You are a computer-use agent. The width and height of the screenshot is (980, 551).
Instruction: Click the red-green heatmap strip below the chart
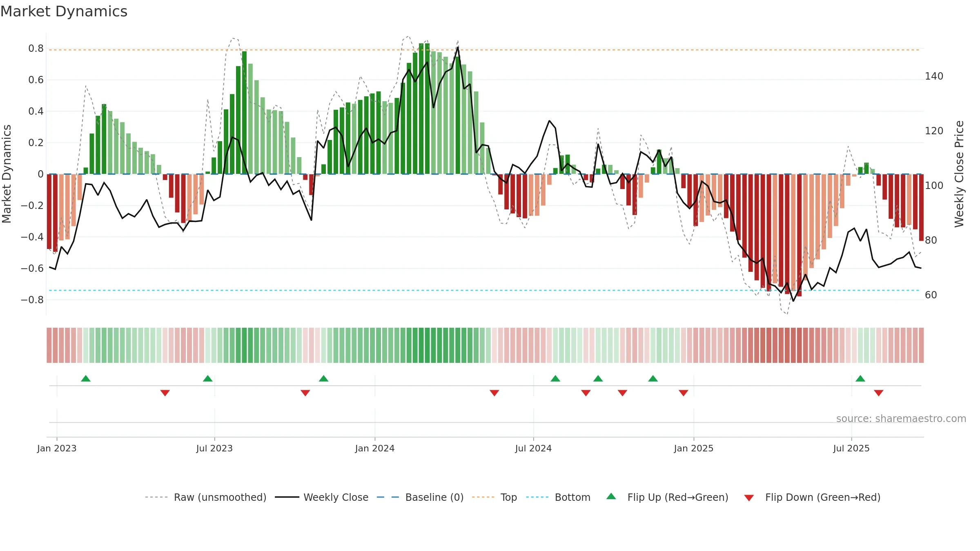[485, 345]
